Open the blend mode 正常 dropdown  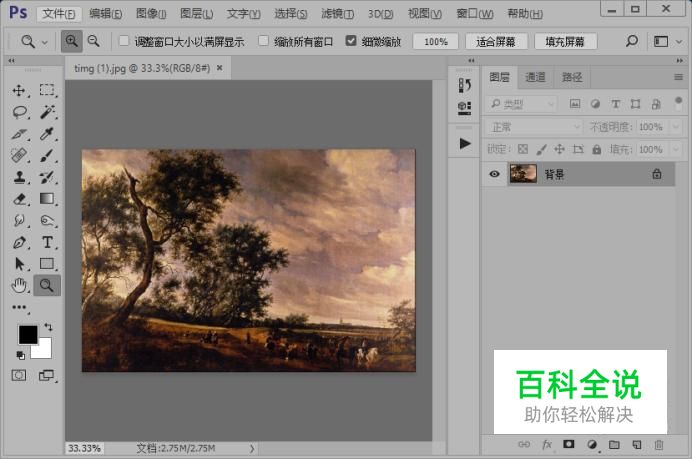click(x=534, y=127)
